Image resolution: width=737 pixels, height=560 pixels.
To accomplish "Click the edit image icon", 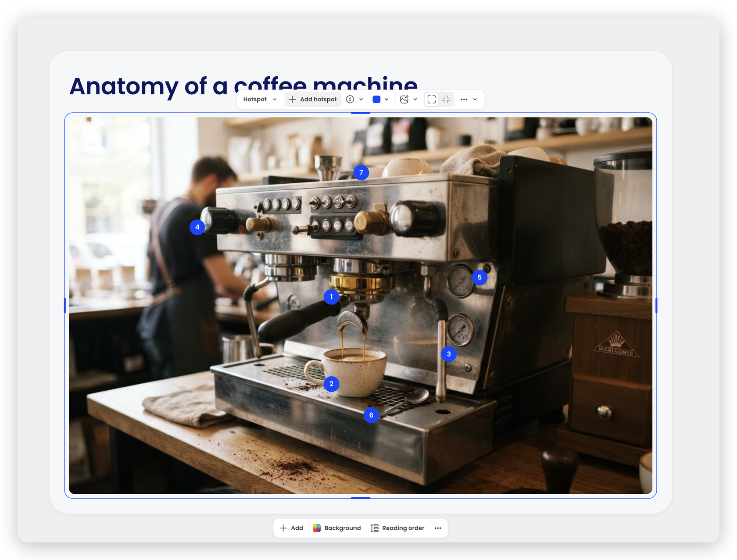I will click(404, 100).
